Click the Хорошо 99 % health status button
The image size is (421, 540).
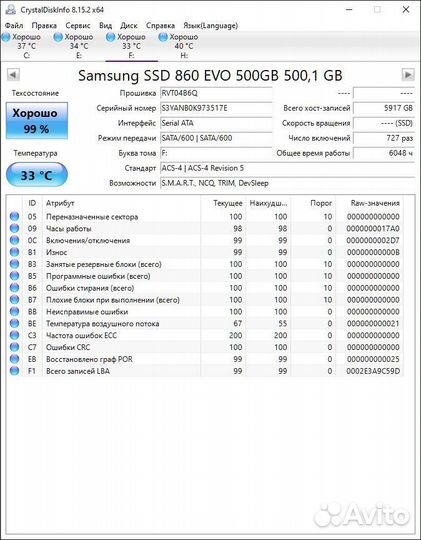37,121
